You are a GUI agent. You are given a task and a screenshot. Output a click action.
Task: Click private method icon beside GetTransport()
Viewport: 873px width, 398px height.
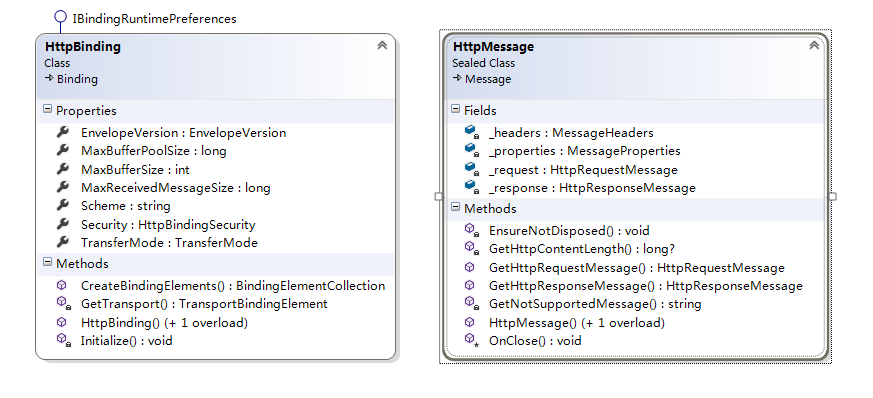coord(63,303)
